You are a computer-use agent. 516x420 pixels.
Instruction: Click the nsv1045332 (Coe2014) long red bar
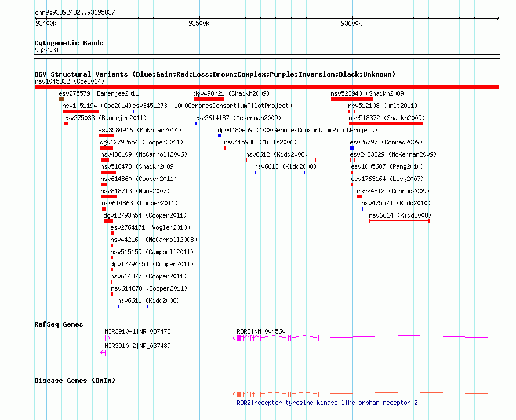(x=267, y=87)
